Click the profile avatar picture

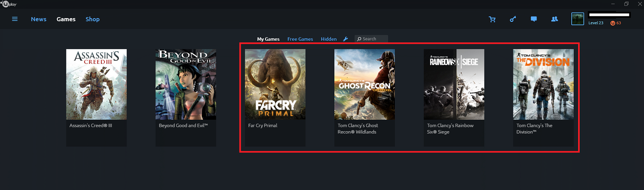tap(578, 19)
